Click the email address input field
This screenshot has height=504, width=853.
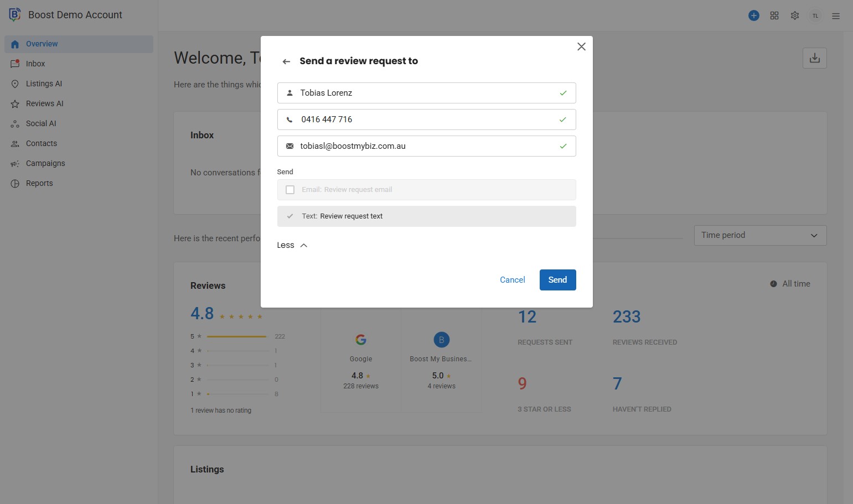point(426,146)
